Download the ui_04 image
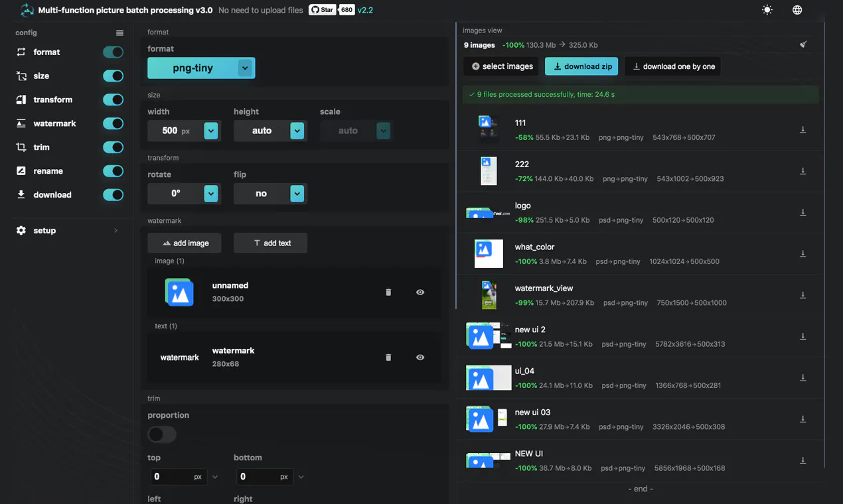843x504 pixels. click(x=803, y=378)
